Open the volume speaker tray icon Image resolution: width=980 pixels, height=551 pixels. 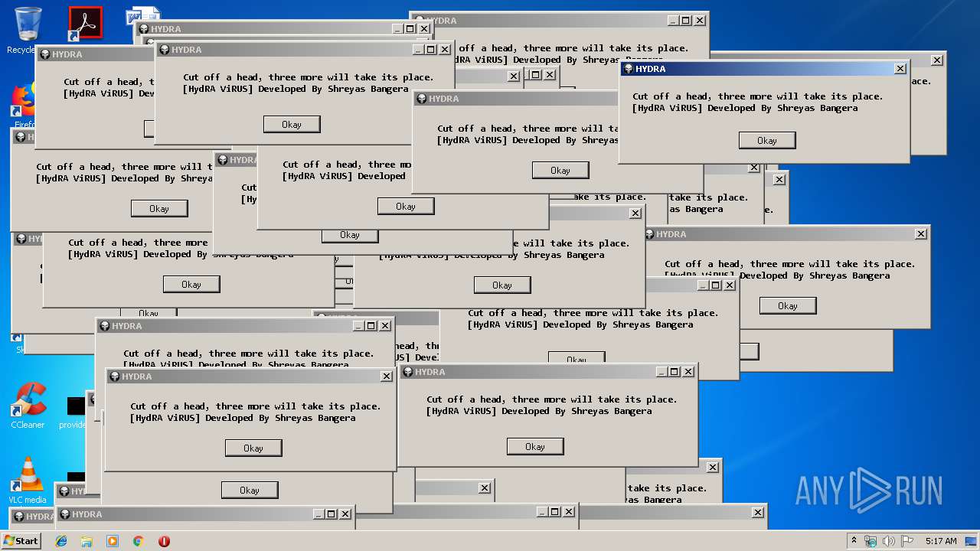[x=888, y=541]
